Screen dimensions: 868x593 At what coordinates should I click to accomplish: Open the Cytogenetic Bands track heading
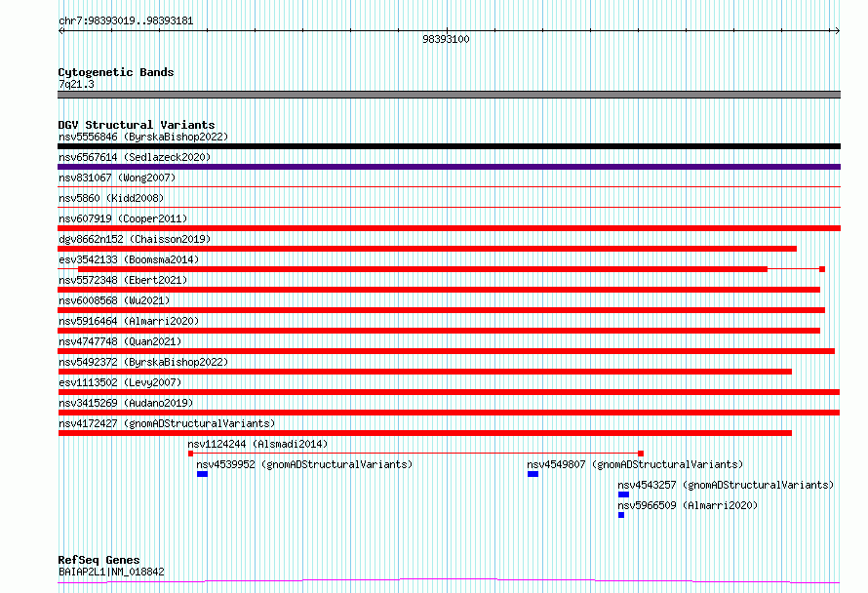point(116,72)
